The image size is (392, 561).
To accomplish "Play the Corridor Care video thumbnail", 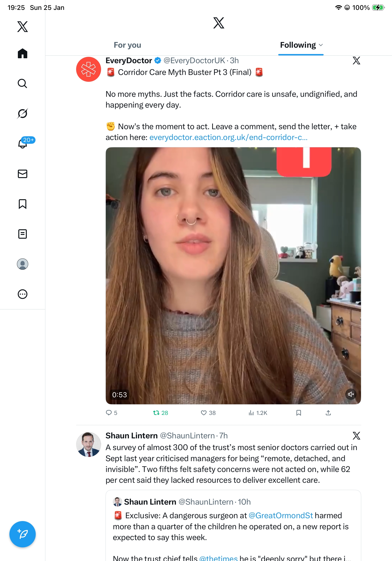I will pyautogui.click(x=233, y=276).
